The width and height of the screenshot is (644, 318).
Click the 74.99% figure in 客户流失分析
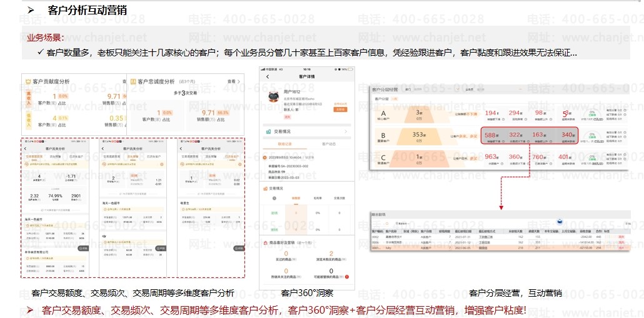[x=55, y=196]
